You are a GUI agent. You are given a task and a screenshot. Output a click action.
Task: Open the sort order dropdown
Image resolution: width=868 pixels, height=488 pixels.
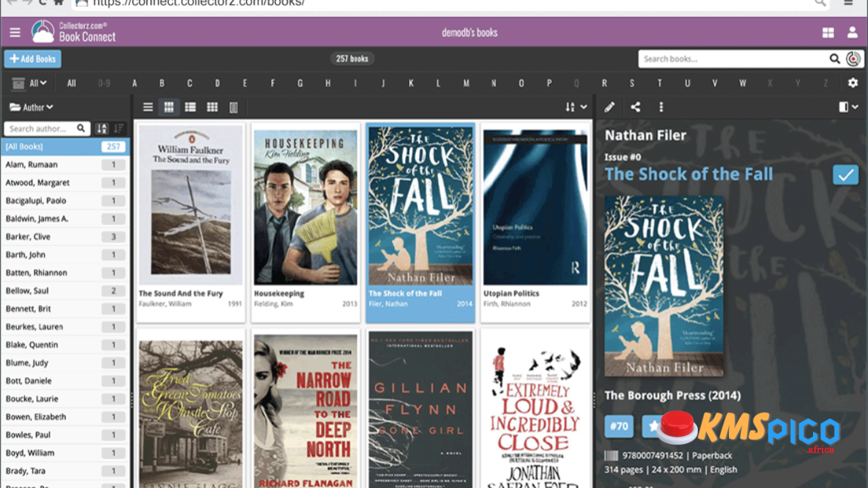tap(576, 107)
